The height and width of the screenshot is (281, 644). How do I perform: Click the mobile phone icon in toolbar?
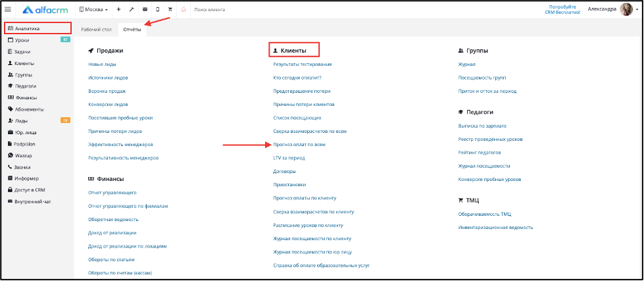click(158, 9)
